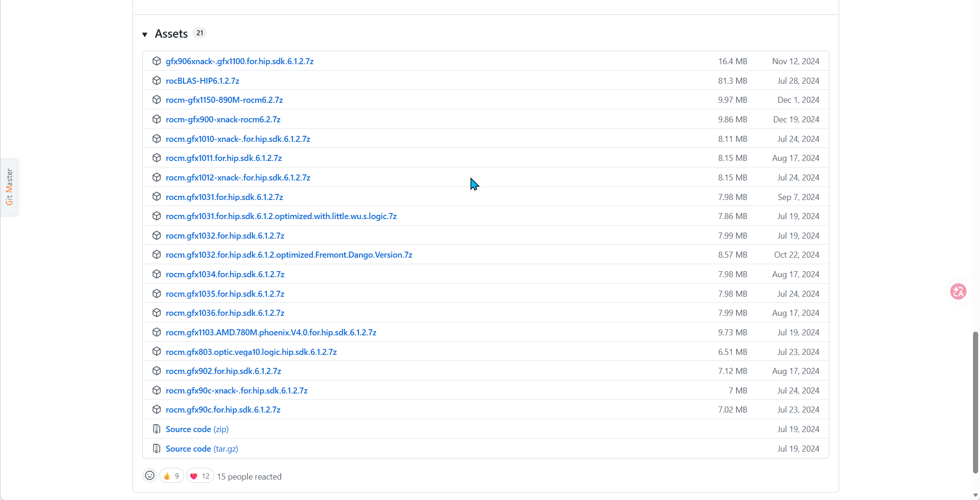Download rocm.gfx90c-xnack-.for.hip.sdk.6.1.2.7z

click(x=237, y=390)
